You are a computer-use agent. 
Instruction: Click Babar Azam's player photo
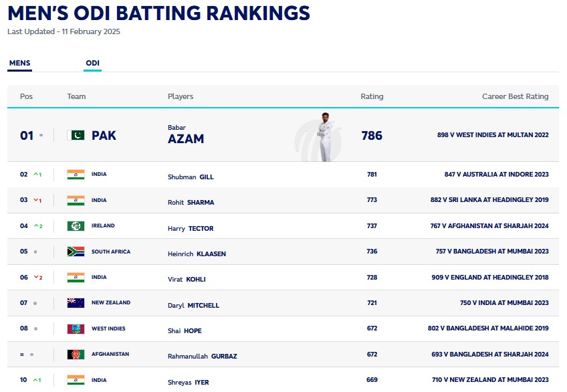point(324,136)
